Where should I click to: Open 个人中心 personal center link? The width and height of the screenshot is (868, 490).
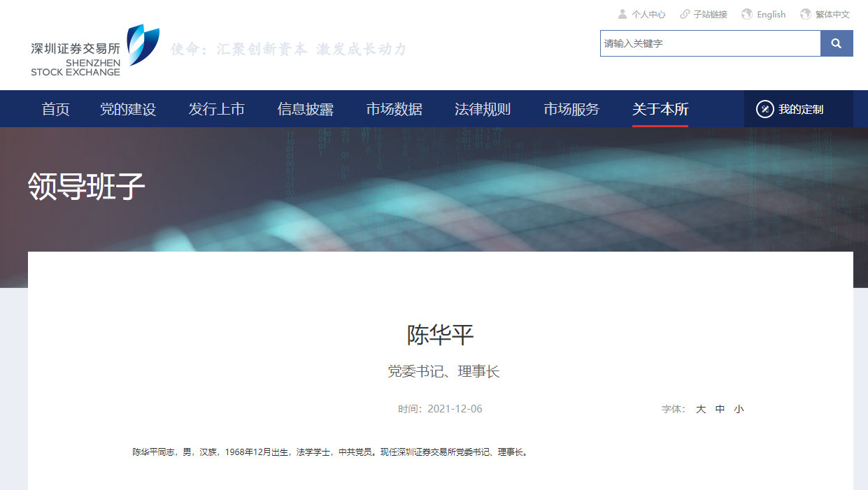[x=648, y=14]
